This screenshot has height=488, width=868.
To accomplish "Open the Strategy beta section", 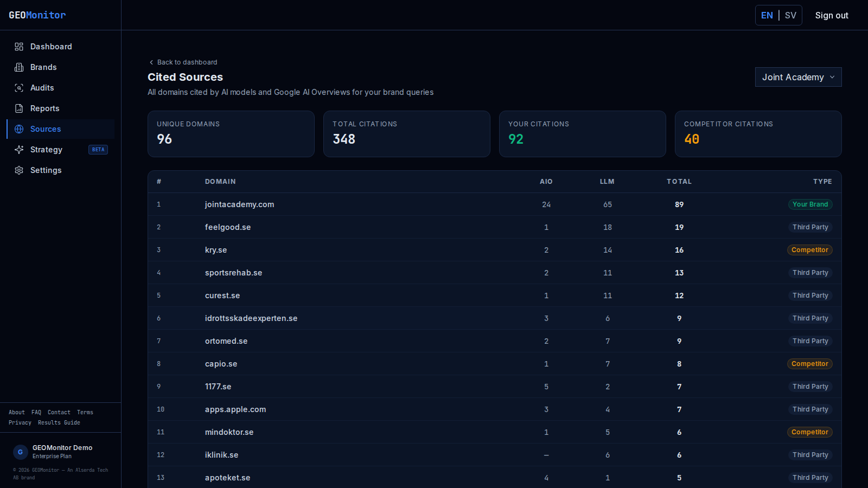I will tap(61, 150).
